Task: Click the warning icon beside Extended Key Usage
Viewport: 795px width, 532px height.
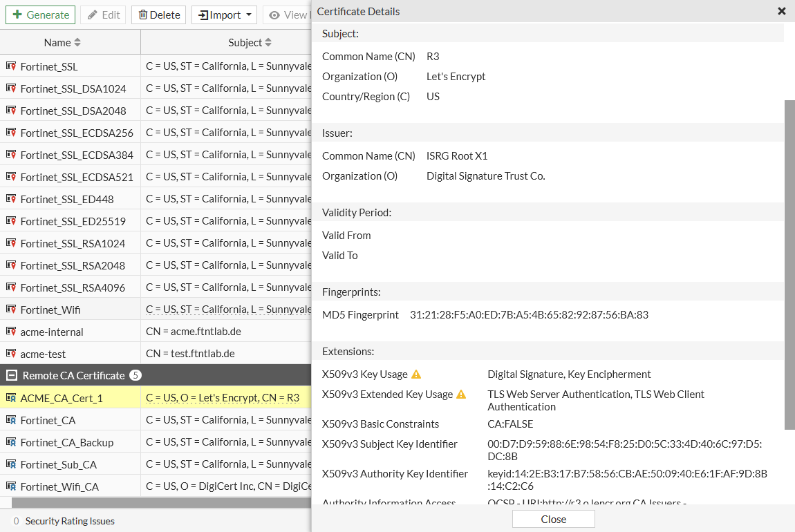Action: point(461,395)
